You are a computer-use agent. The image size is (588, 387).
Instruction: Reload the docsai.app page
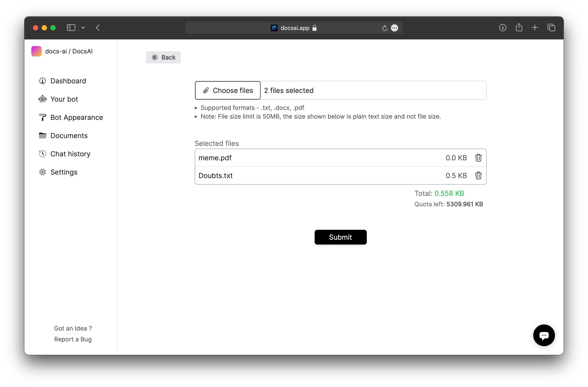click(384, 28)
